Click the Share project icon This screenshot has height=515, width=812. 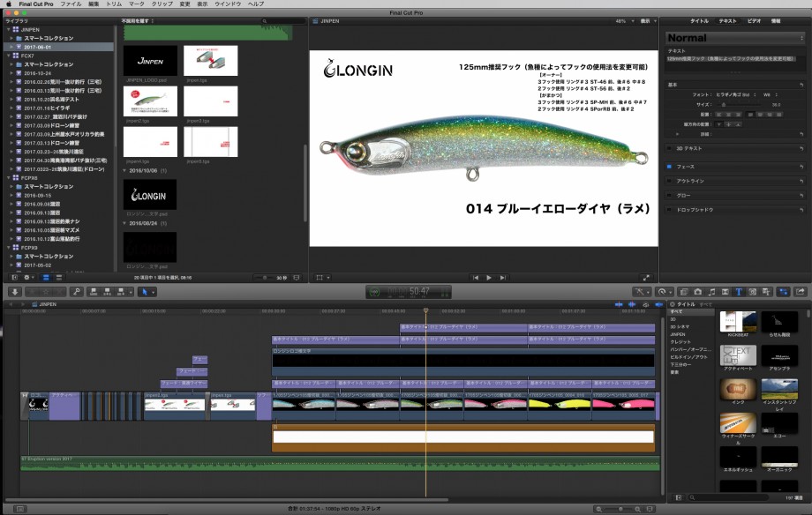click(801, 292)
